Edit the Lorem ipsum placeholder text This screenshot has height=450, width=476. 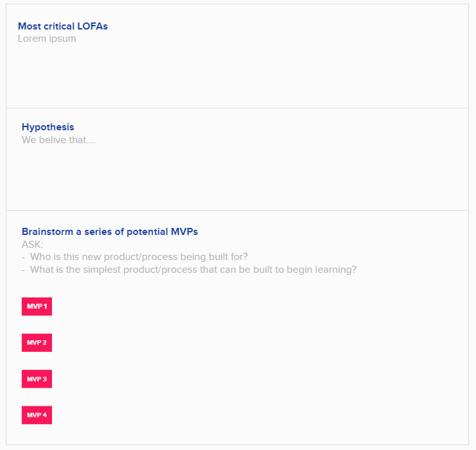(x=47, y=39)
